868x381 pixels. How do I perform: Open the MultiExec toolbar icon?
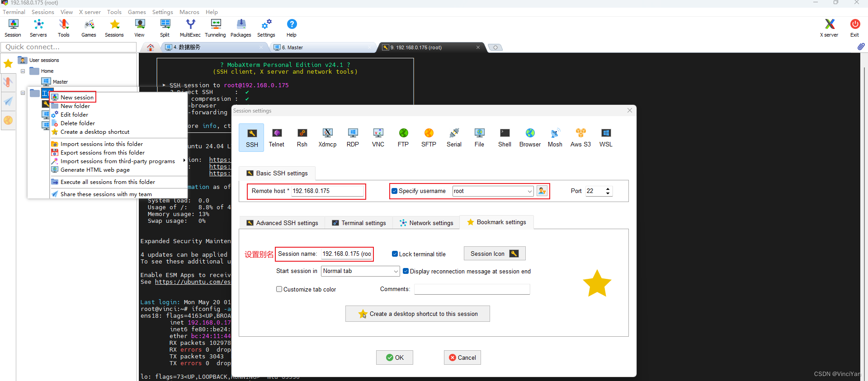190,28
